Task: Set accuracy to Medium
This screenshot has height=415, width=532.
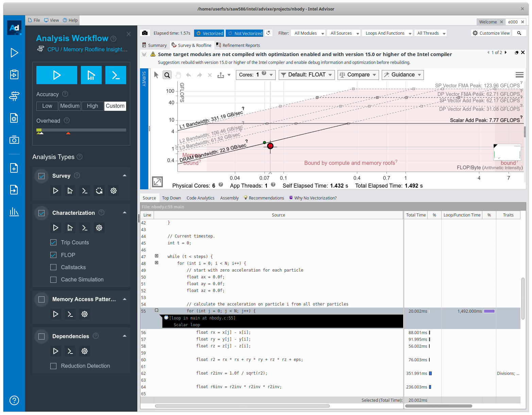Action: point(70,106)
